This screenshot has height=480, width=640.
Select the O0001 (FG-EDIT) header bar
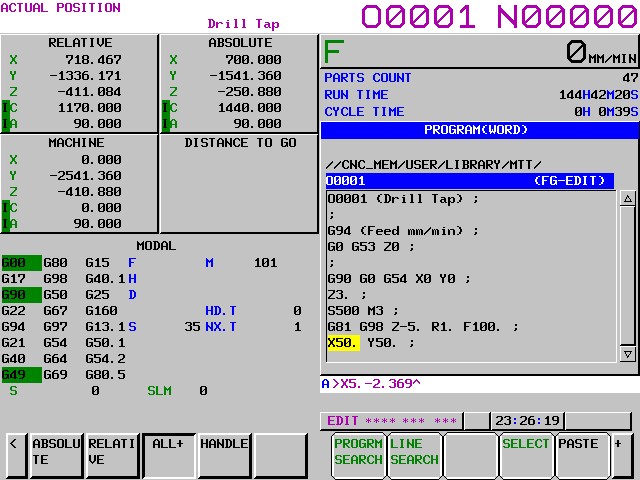[470, 181]
